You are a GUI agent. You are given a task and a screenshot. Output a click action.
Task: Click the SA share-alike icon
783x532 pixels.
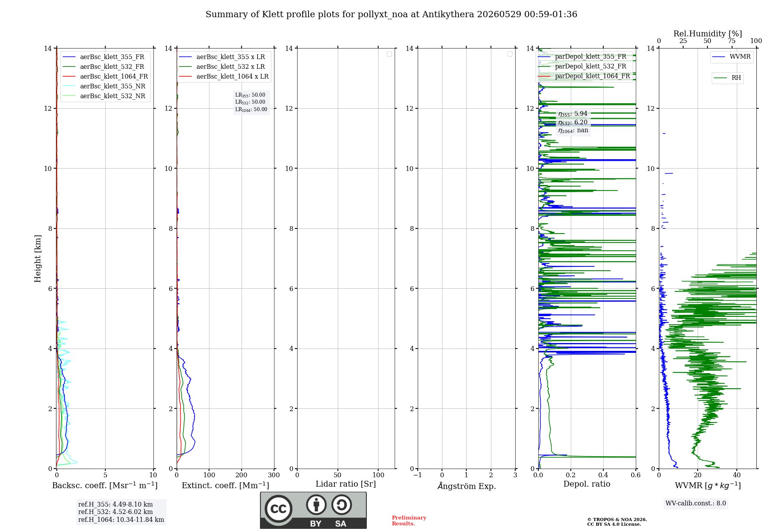tap(341, 505)
